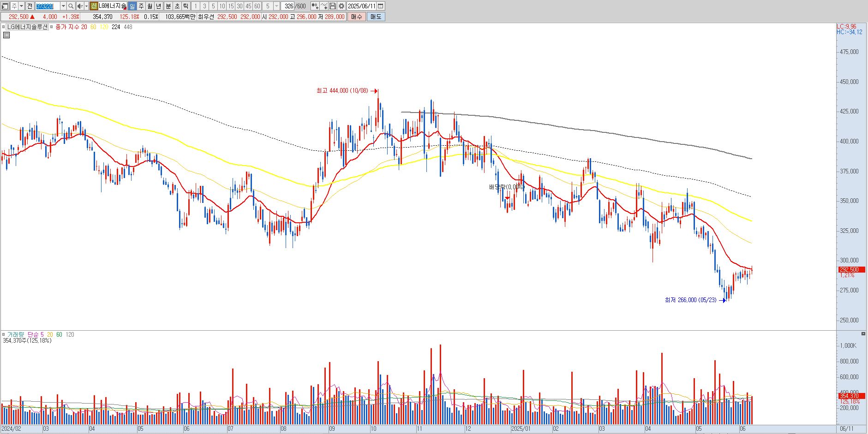868x434 pixels.
Task: Click the grid table icon under stock name
Action: 6,35
